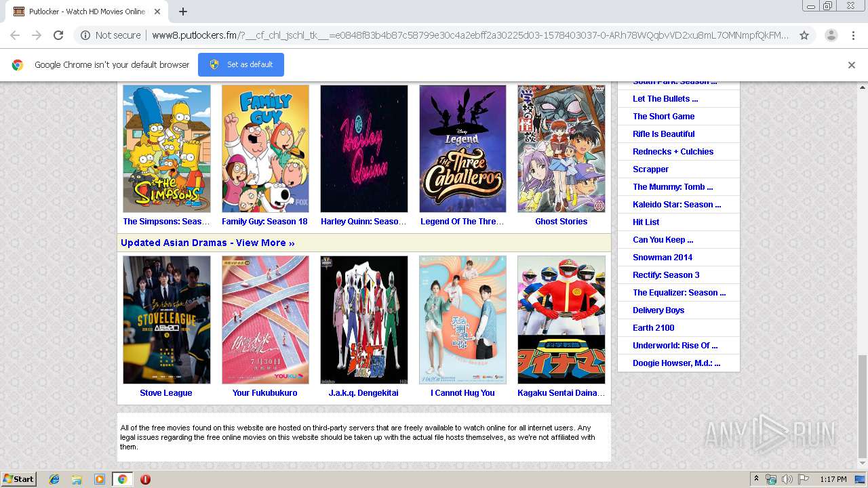Open Can You Keep sidebar link

click(x=663, y=240)
